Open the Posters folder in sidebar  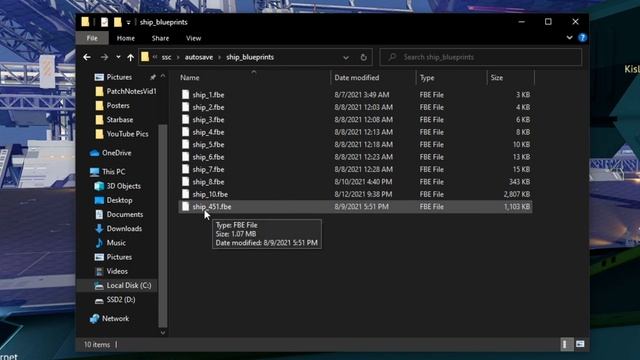(x=118, y=105)
